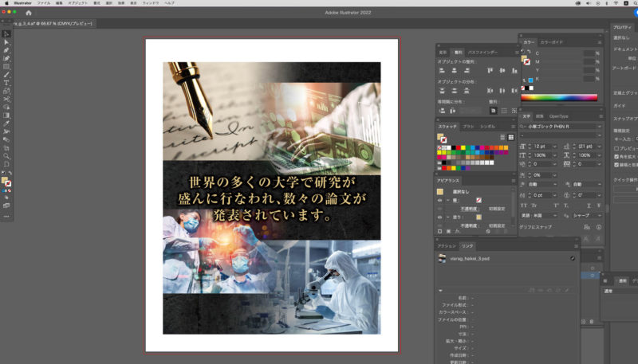Image resolution: width=638 pixels, height=364 pixels.
Task: Open Illustrator app menu
Action: point(23,3)
